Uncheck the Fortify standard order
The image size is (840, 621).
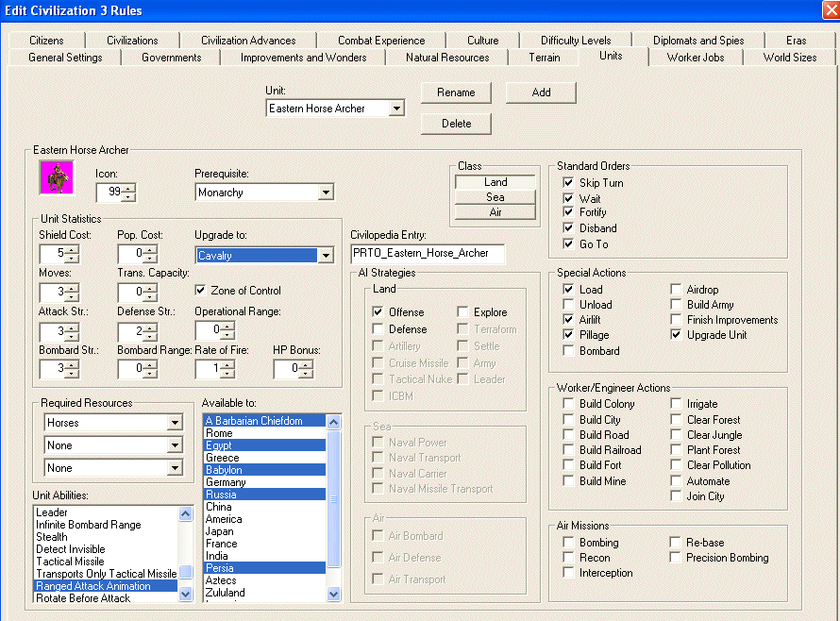pyautogui.click(x=568, y=212)
